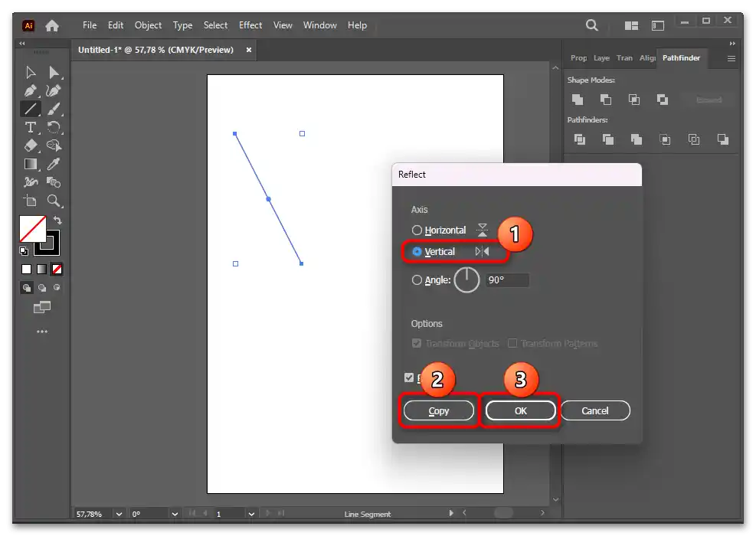756x536 pixels.
Task: Select the Angle radio button
Action: point(417,280)
